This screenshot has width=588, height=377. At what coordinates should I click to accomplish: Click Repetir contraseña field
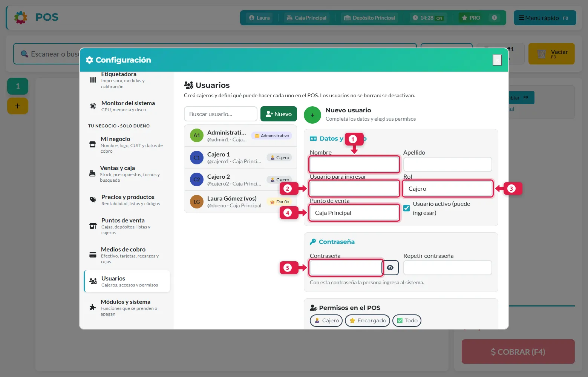pyautogui.click(x=448, y=268)
